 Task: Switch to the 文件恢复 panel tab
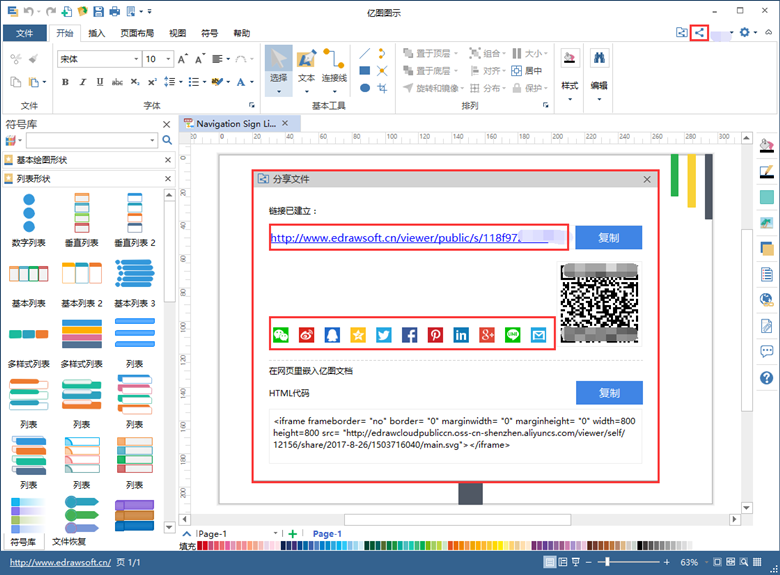click(x=69, y=541)
